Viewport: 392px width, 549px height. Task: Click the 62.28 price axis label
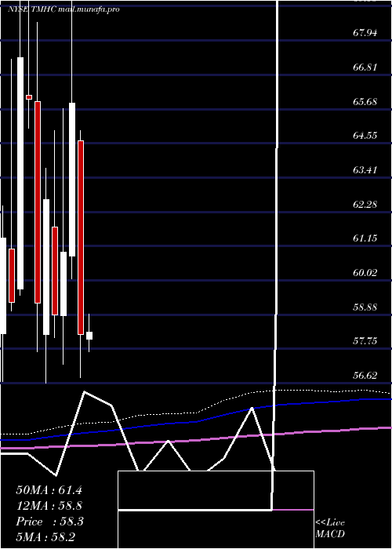coord(365,204)
